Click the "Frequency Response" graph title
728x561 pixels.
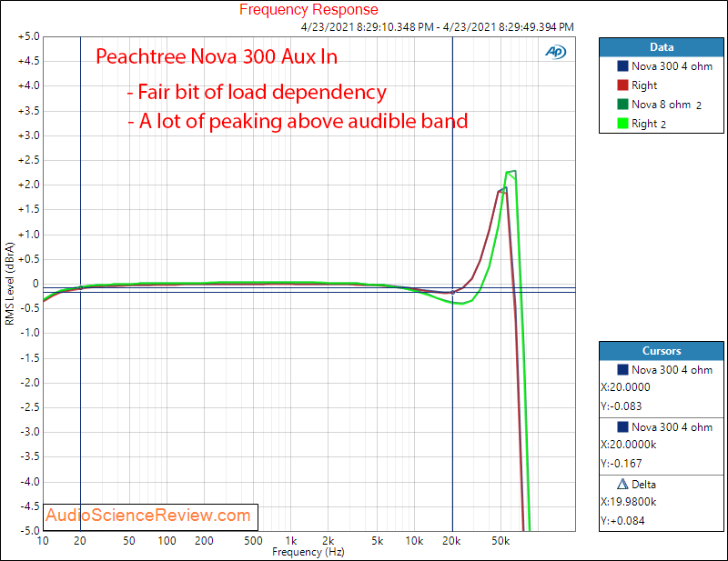(308, 9)
